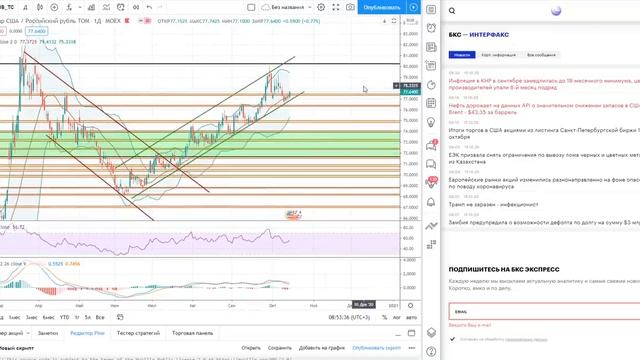This screenshot has width=640, height=360.
Task: Click Открыть in the Pine editor
Action: 251,348
